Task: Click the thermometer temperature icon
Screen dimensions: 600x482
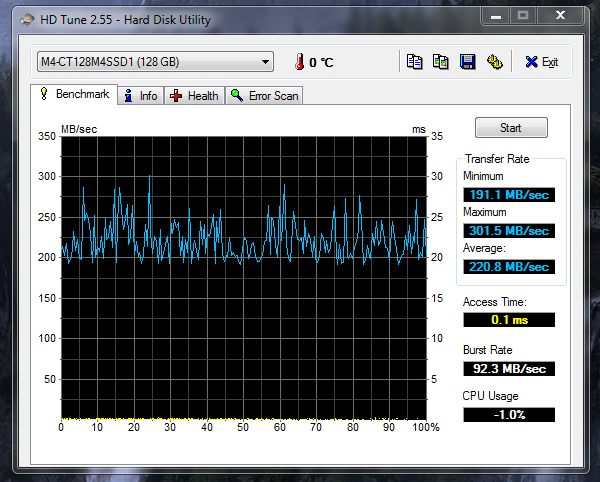Action: (x=300, y=62)
